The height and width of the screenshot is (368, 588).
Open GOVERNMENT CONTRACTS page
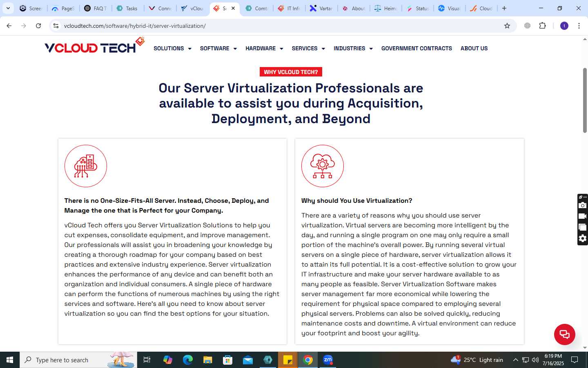tap(416, 48)
